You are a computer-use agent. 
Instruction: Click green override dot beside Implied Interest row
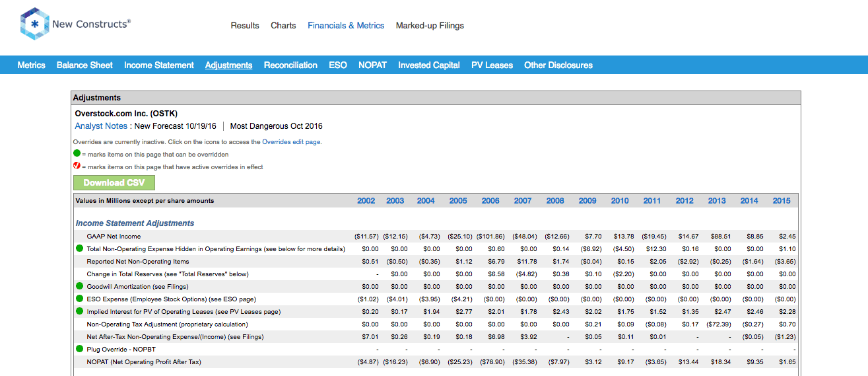click(79, 312)
